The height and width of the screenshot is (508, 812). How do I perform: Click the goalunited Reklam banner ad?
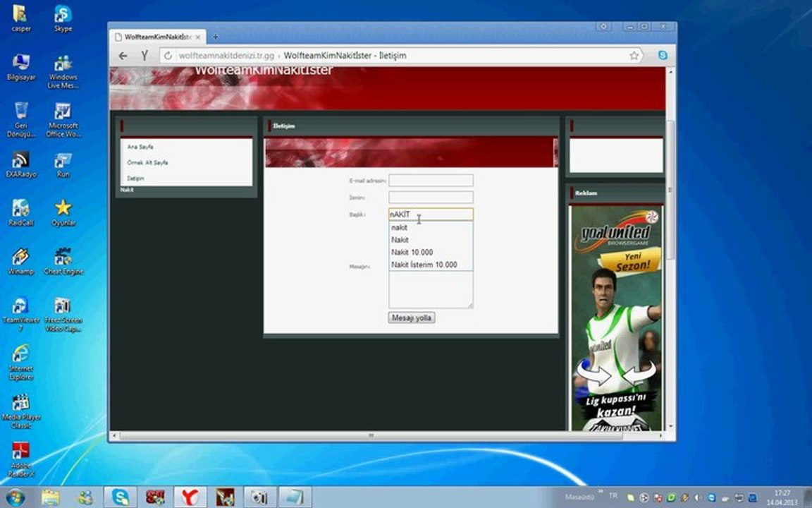[616, 318]
